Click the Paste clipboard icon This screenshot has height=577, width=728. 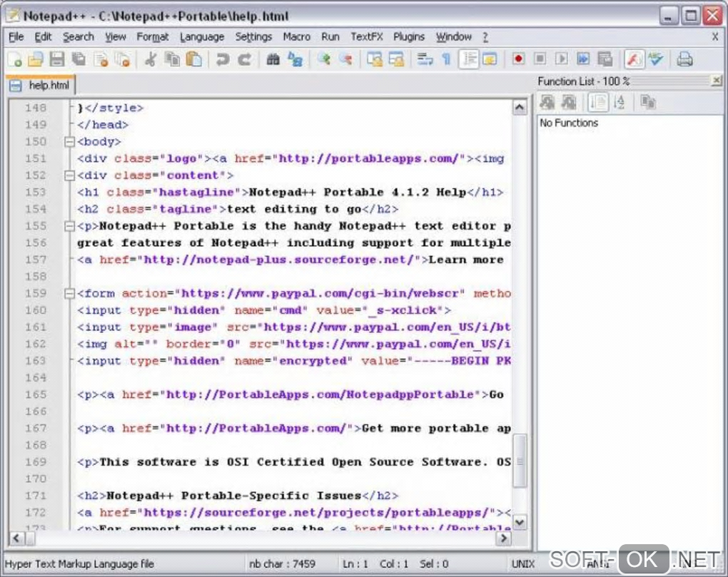194,59
